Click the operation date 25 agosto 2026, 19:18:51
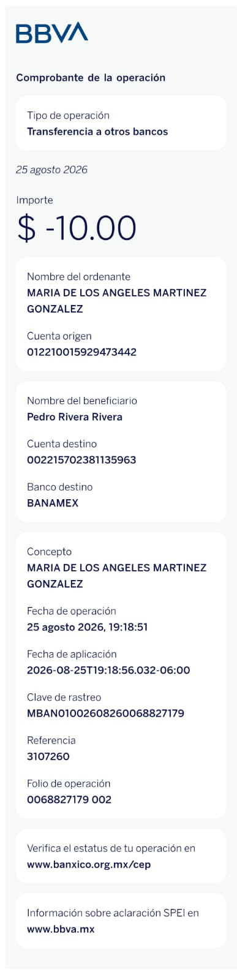 (x=88, y=627)
